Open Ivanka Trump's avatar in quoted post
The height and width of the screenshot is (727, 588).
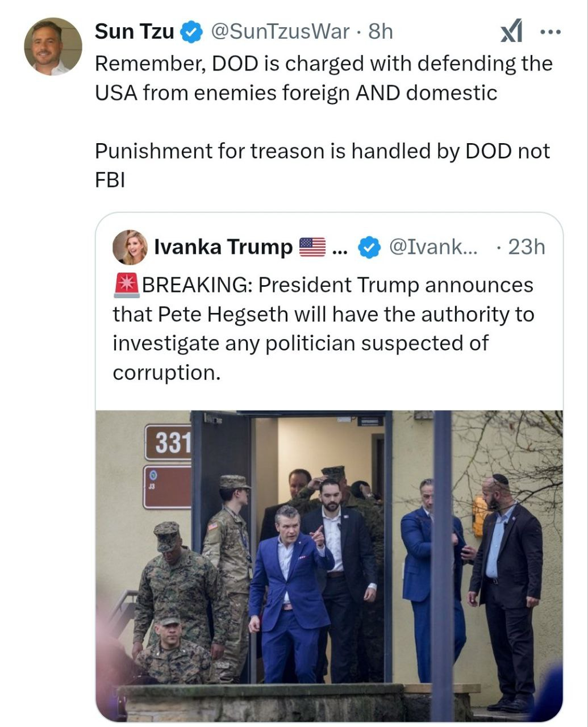coord(130,248)
